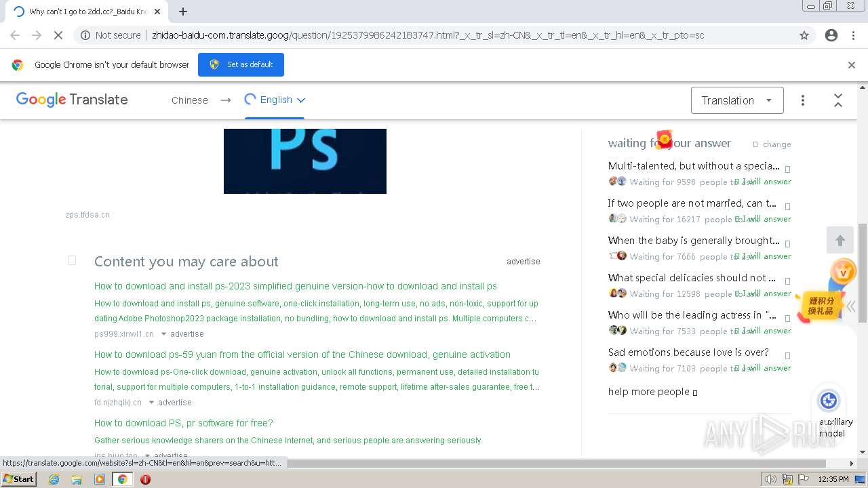Set Chrome as default browser

(241, 64)
